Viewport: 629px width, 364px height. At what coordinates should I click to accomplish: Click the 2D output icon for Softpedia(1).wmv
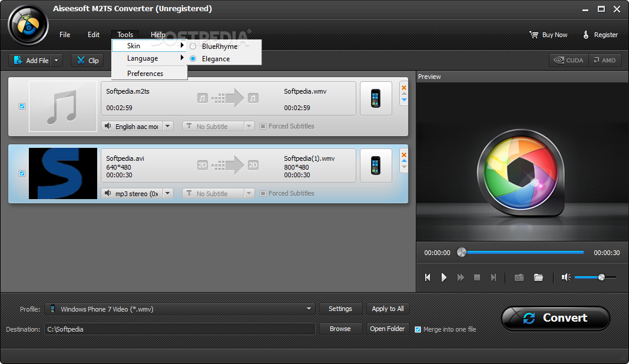pyautogui.click(x=253, y=165)
